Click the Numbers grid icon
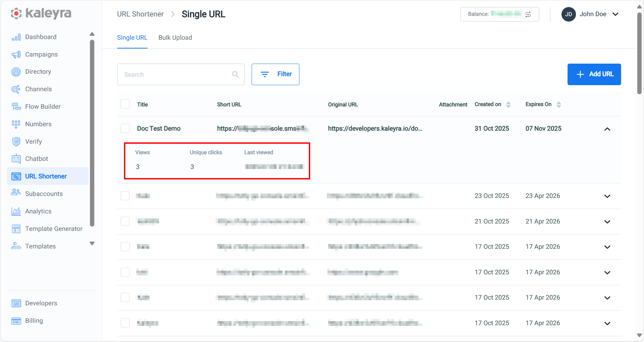The width and height of the screenshot is (644, 342). tap(16, 124)
